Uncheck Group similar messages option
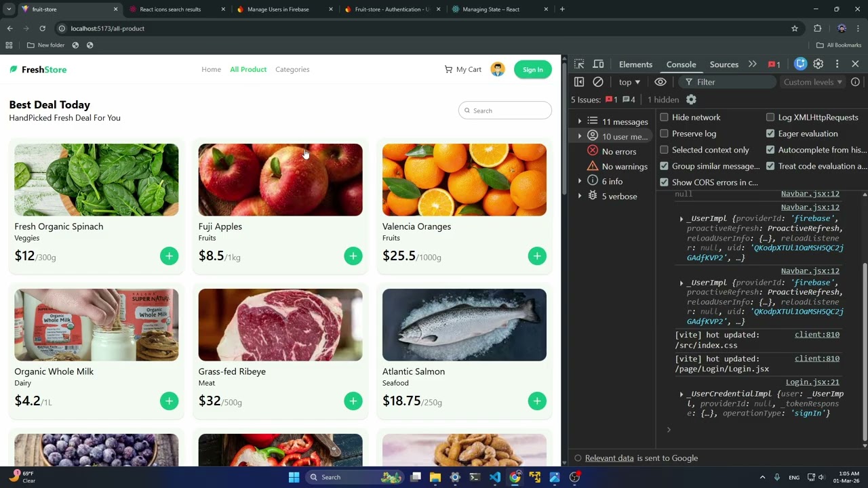 665,166
